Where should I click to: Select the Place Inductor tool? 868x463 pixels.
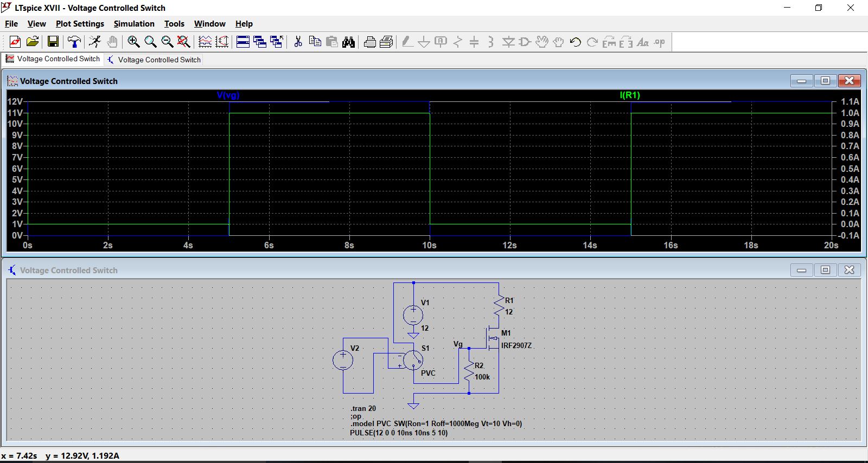(491, 42)
